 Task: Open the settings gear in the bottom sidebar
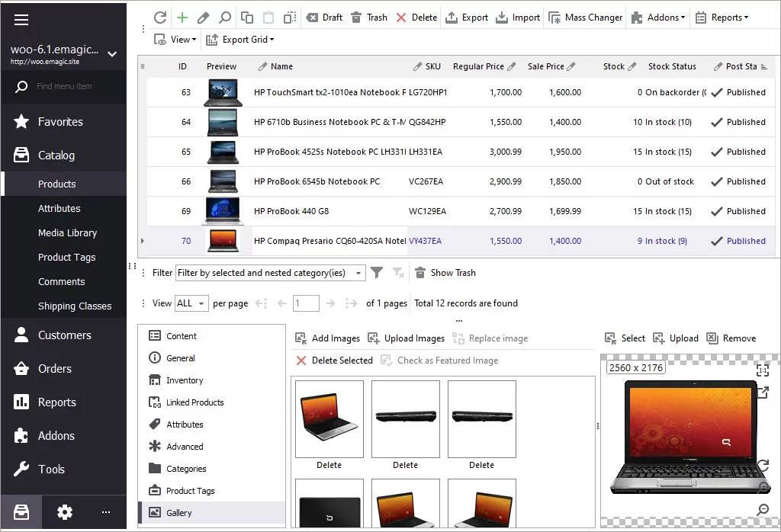click(x=65, y=512)
